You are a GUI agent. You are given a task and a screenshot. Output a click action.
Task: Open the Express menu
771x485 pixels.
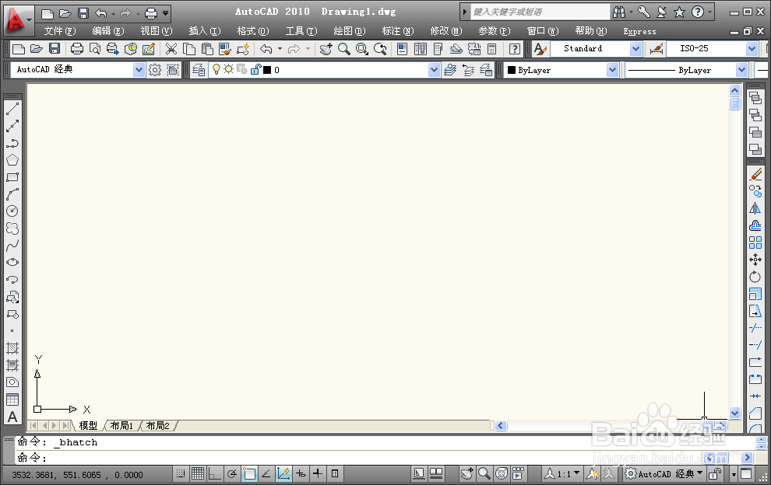(x=640, y=31)
